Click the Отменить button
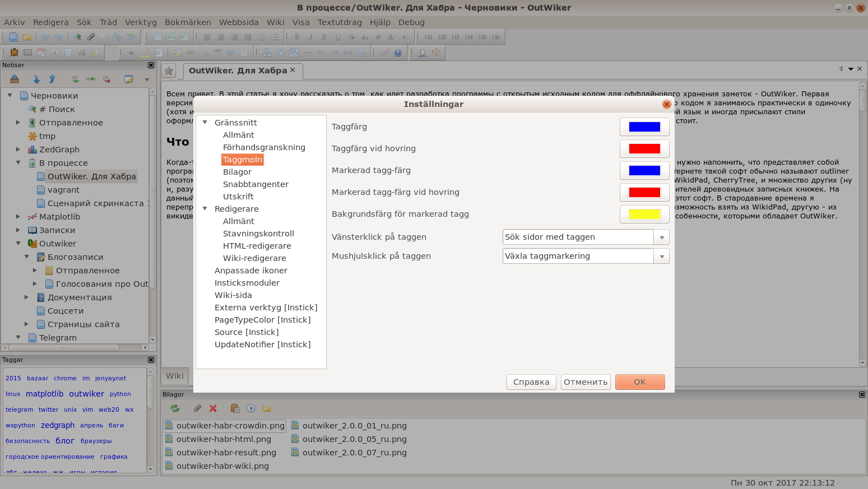 coord(586,382)
